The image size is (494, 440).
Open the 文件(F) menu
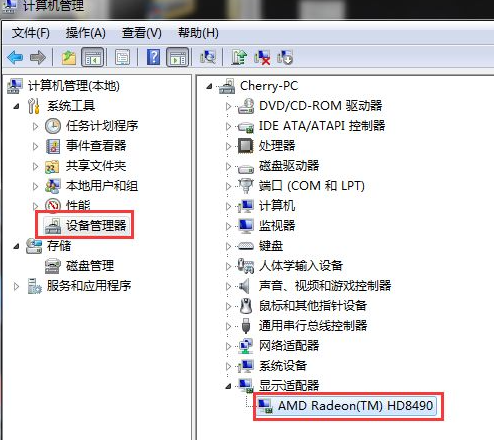(x=31, y=33)
